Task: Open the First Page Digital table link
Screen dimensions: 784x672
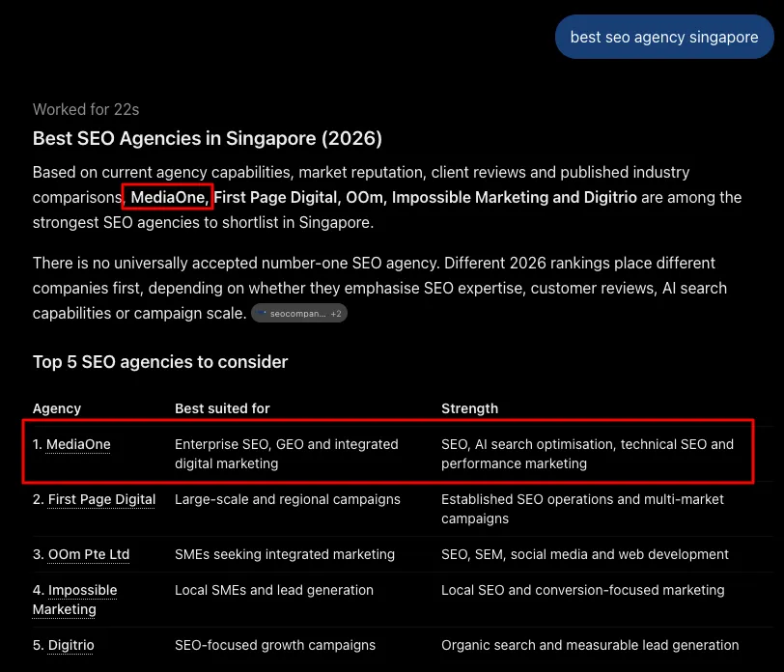Action: pos(101,499)
